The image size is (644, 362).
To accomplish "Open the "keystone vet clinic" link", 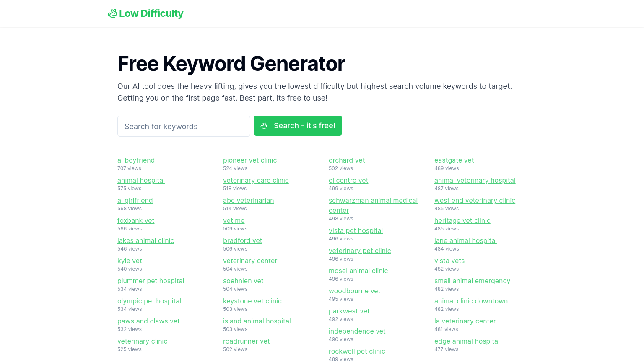I will 252,301.
